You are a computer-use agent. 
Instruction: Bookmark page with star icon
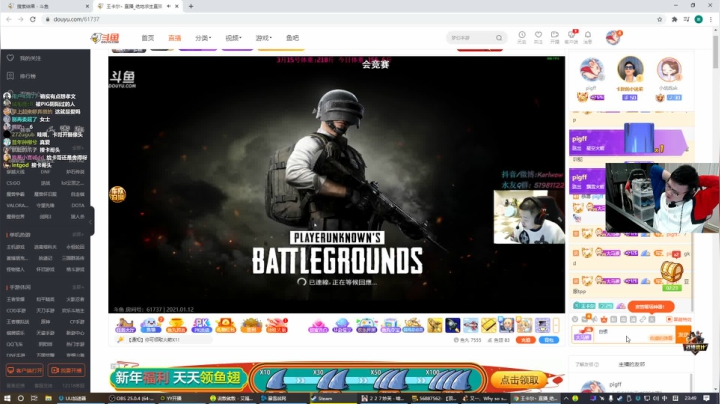click(x=660, y=19)
